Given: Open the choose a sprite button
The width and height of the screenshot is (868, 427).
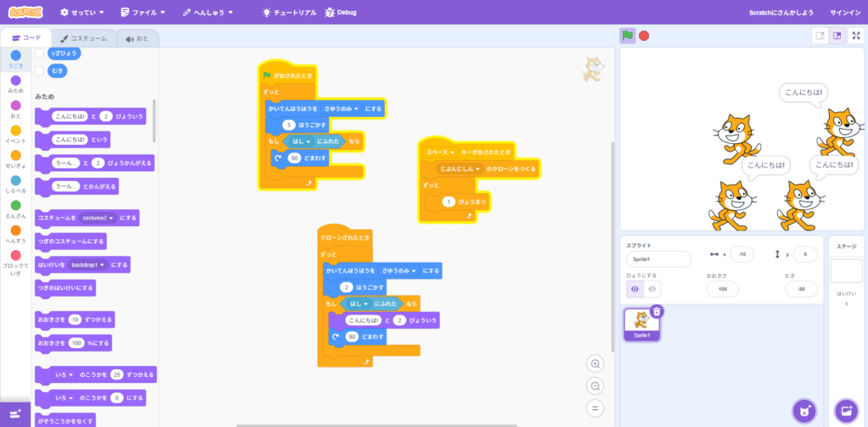Looking at the screenshot, I should [x=804, y=411].
